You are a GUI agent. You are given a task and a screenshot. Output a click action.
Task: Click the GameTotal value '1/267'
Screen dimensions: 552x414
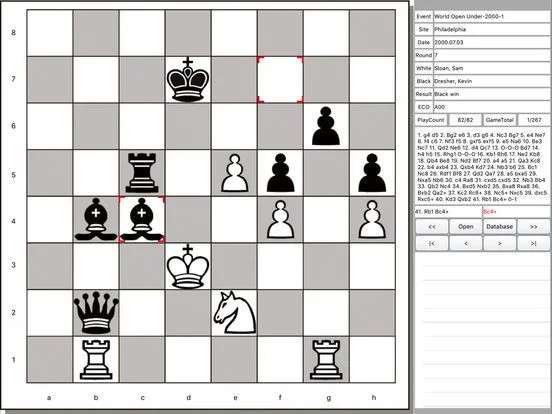pos(534,120)
